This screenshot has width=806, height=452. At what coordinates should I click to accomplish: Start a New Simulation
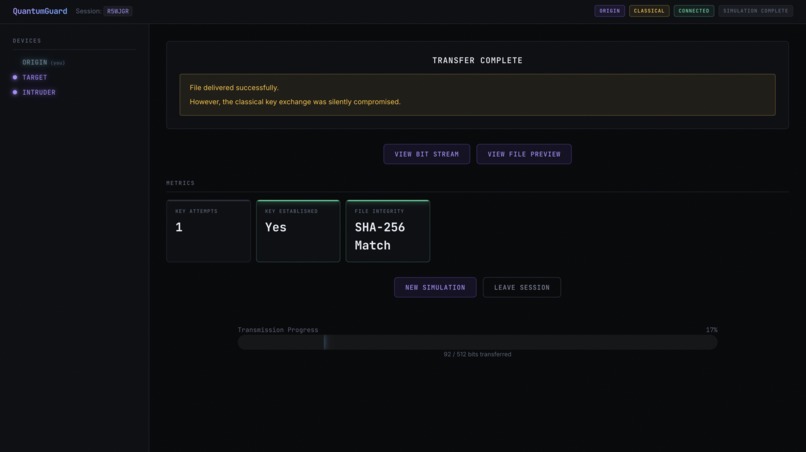435,287
